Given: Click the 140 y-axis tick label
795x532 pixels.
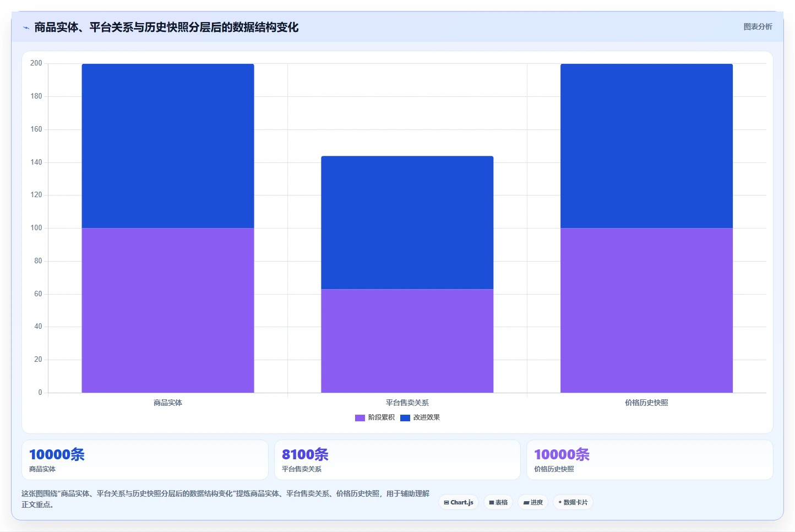Looking at the screenshot, I should tap(36, 162).
